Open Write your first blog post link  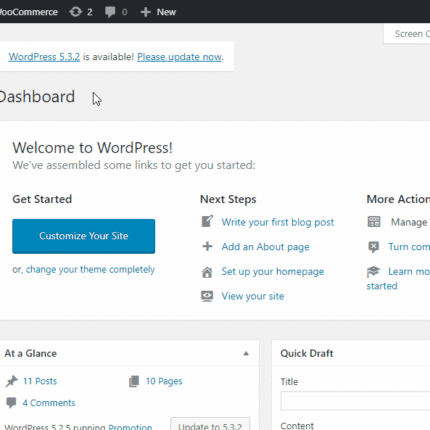pos(278,222)
